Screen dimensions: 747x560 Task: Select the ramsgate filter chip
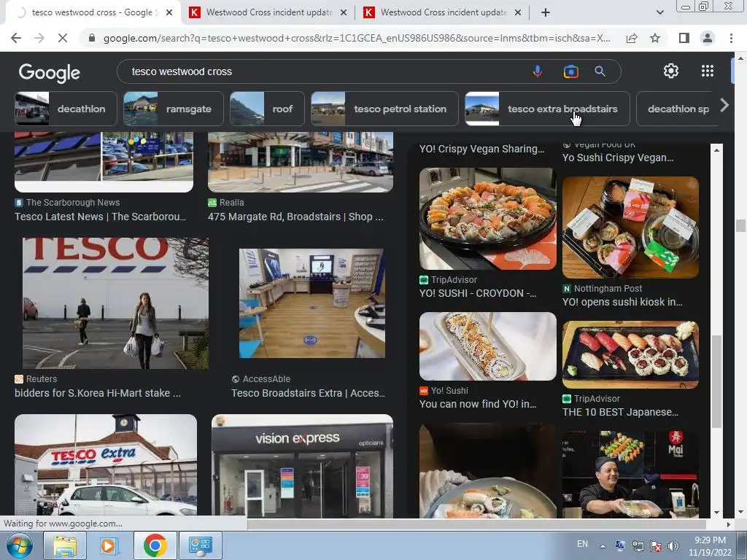point(174,109)
